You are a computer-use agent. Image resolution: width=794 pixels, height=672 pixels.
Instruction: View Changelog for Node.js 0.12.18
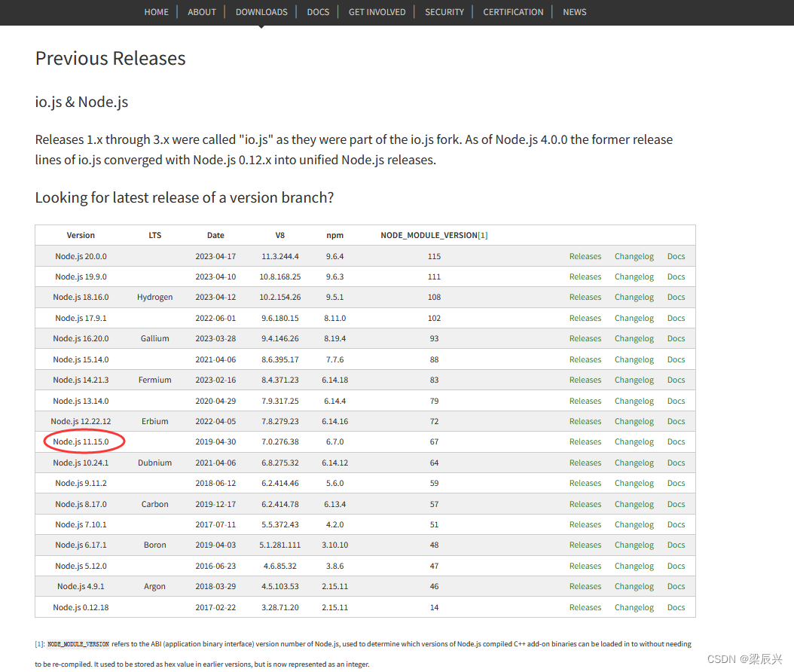point(634,608)
